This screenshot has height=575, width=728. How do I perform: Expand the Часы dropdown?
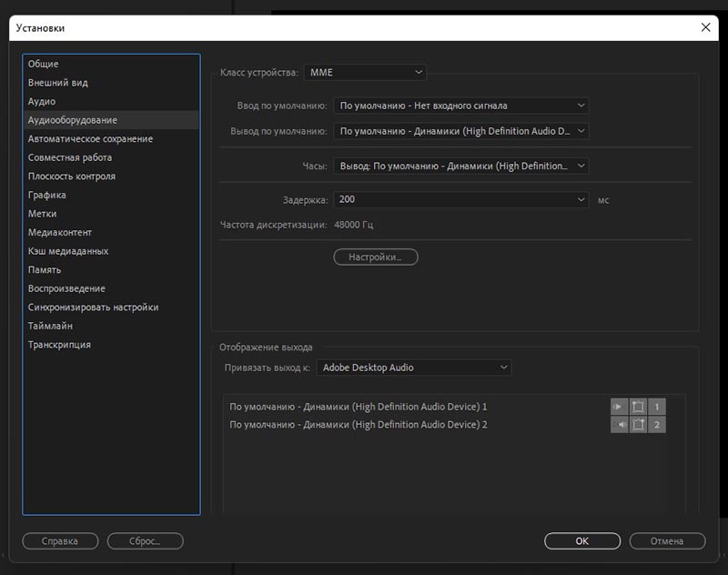pos(461,166)
